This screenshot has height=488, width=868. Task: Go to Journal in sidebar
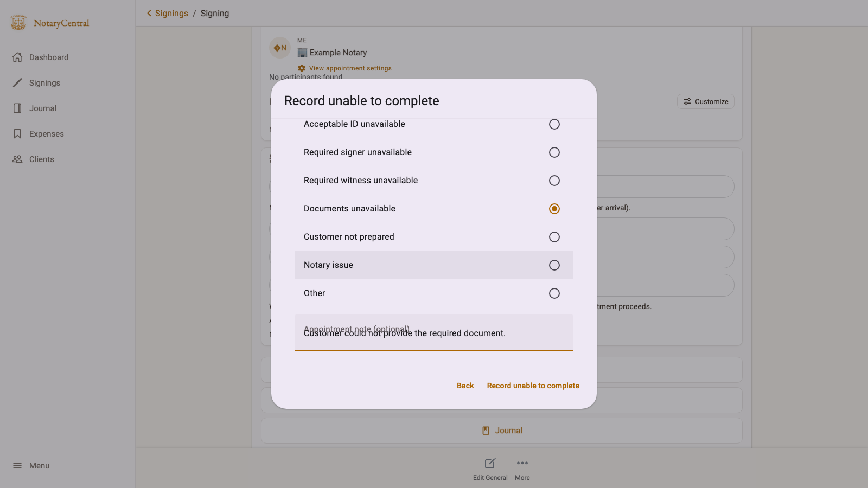coord(43,108)
